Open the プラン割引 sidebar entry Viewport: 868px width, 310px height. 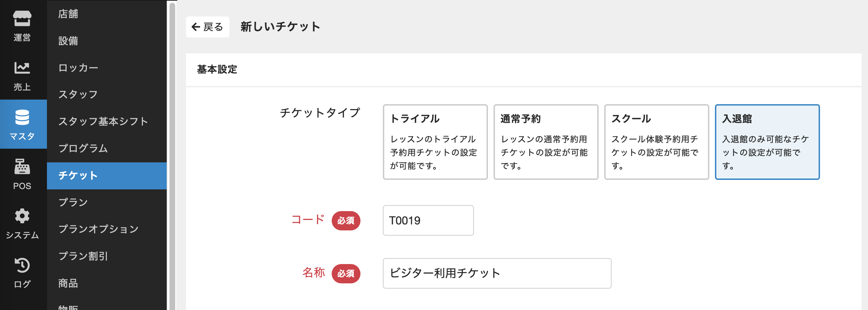pos(83,256)
